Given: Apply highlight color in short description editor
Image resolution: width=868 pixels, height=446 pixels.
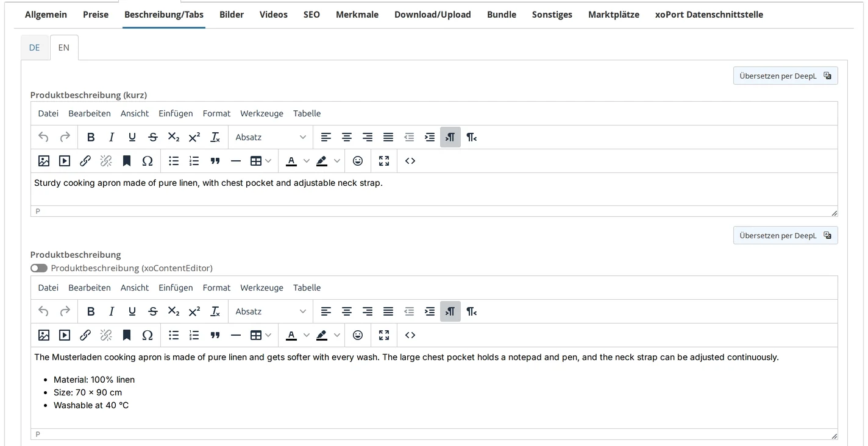Looking at the screenshot, I should tap(322, 161).
